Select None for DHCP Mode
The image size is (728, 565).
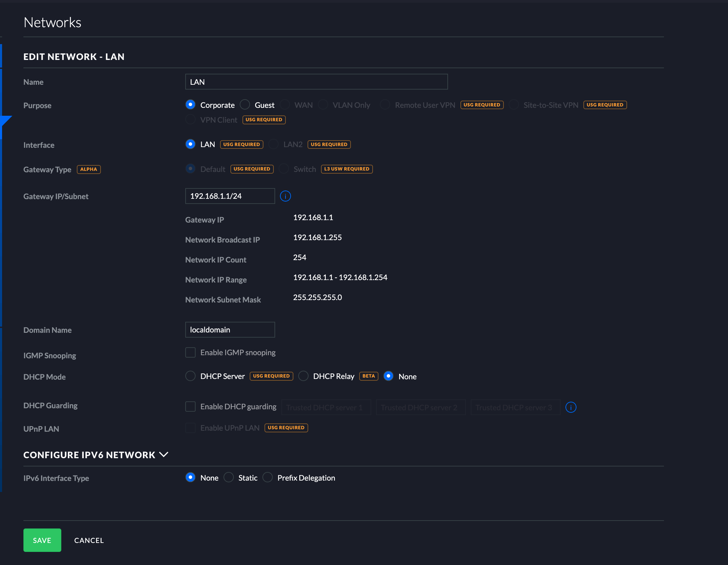click(x=388, y=376)
